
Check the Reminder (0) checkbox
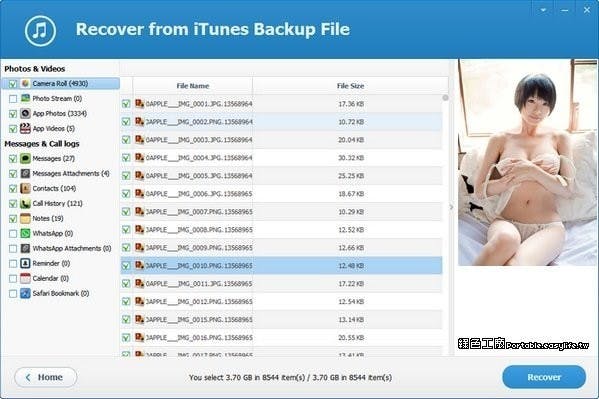coord(13,264)
